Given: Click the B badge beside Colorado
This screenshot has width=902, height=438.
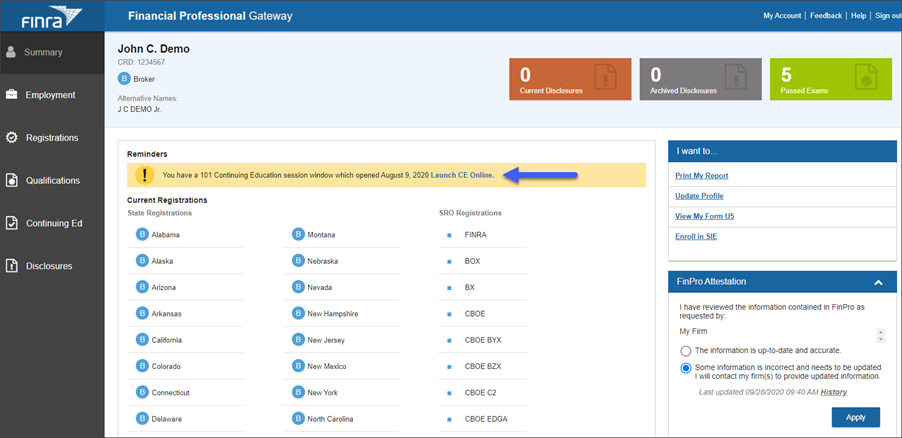Looking at the screenshot, I should 142,366.
